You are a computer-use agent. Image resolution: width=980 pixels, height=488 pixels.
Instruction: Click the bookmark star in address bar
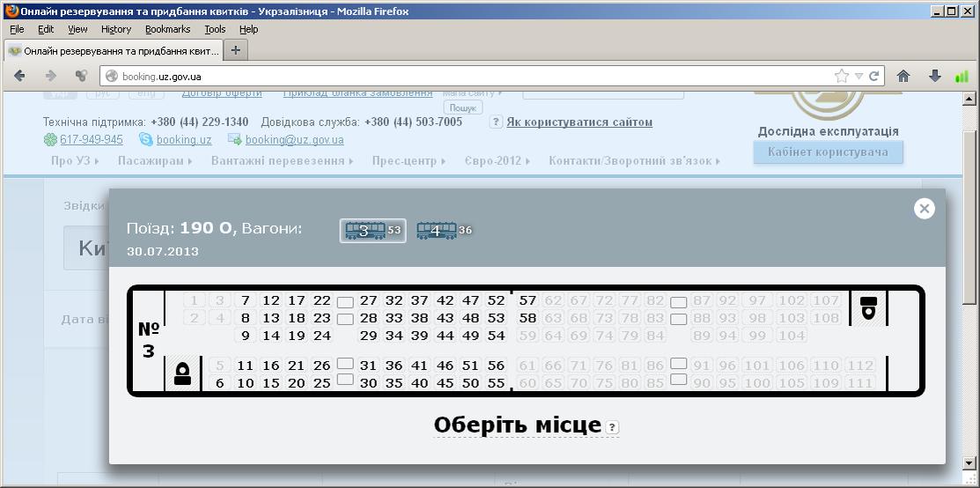842,76
